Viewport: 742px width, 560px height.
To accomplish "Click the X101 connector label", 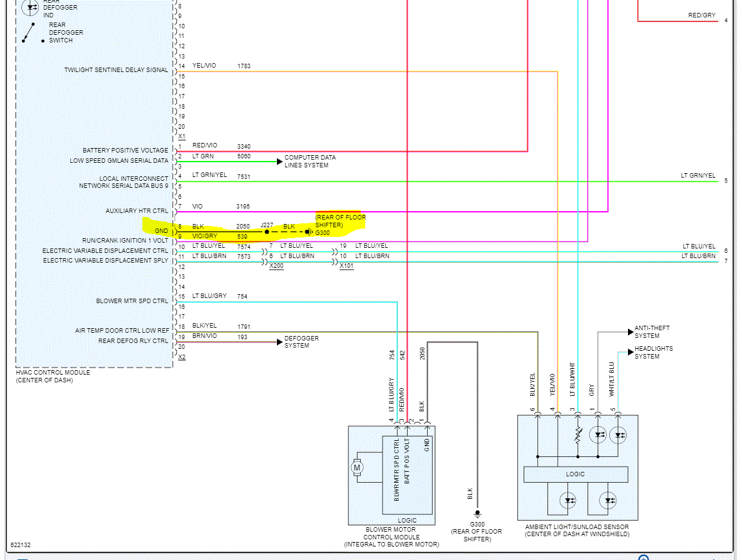I will pos(346,265).
